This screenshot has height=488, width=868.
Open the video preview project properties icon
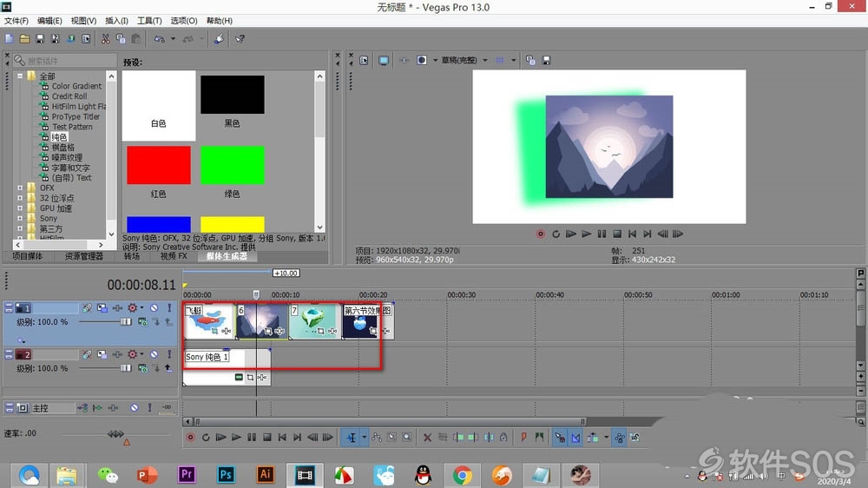click(x=364, y=61)
